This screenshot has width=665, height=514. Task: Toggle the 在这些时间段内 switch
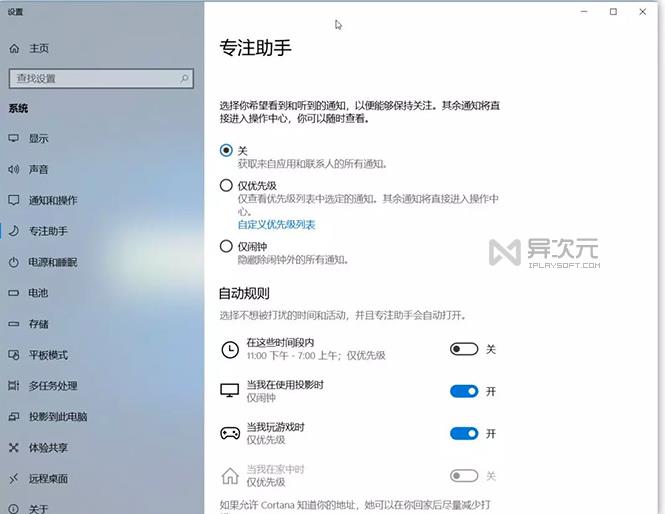464,349
